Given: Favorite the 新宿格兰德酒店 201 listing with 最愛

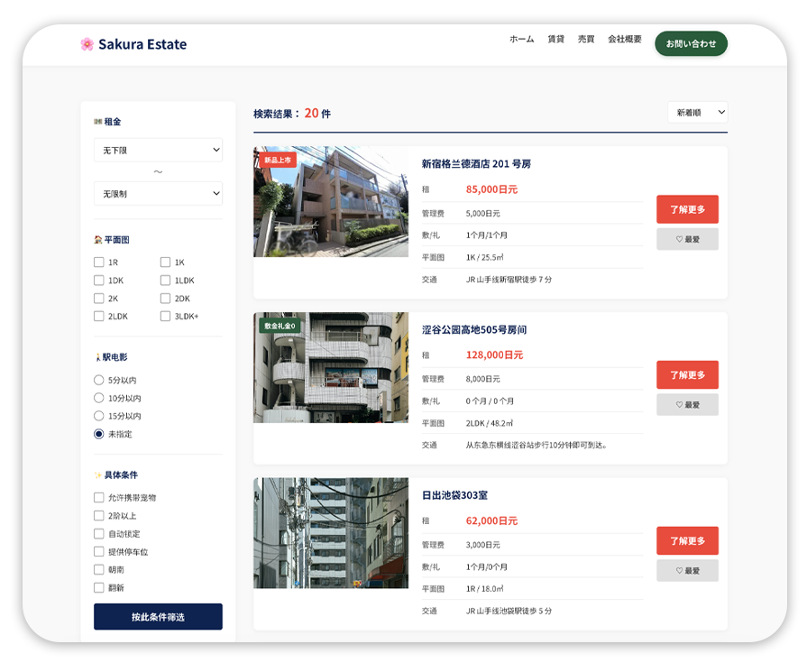Looking at the screenshot, I should (x=687, y=239).
